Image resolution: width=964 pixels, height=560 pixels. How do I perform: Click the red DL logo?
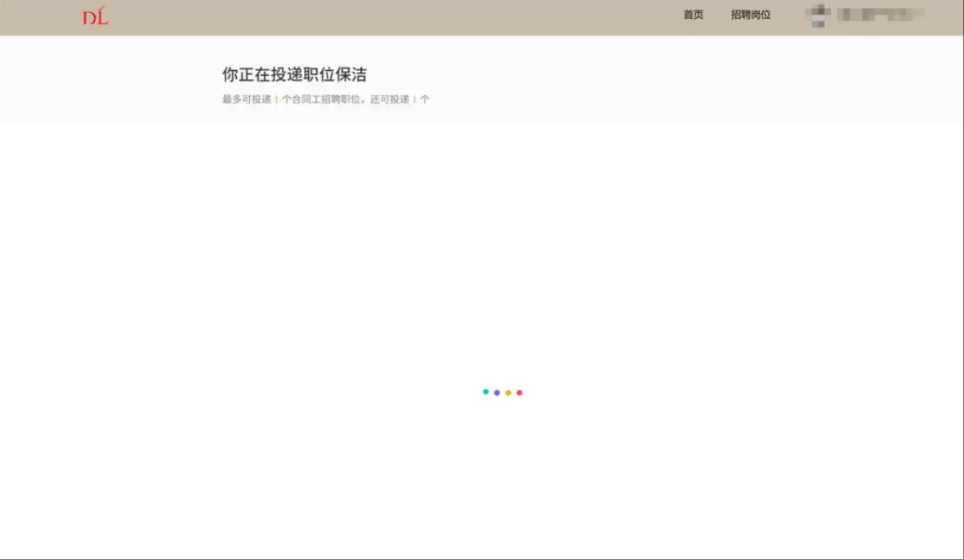click(x=96, y=16)
